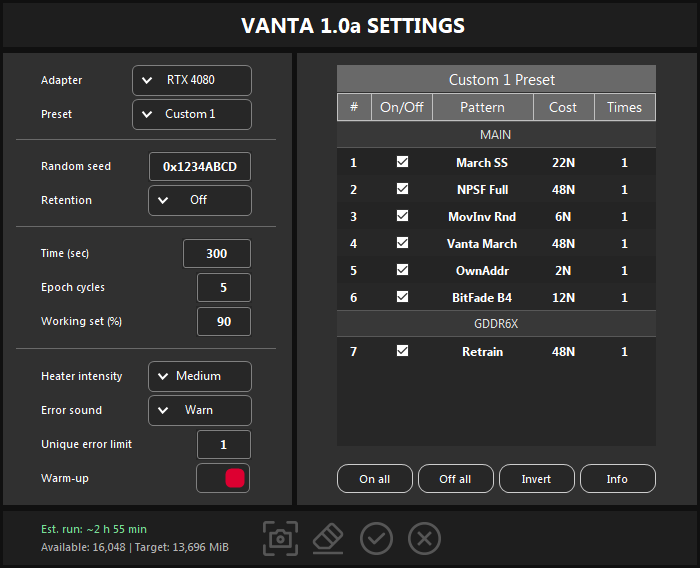Select the NPSF Full pattern name
The image size is (700, 568).
coord(483,190)
